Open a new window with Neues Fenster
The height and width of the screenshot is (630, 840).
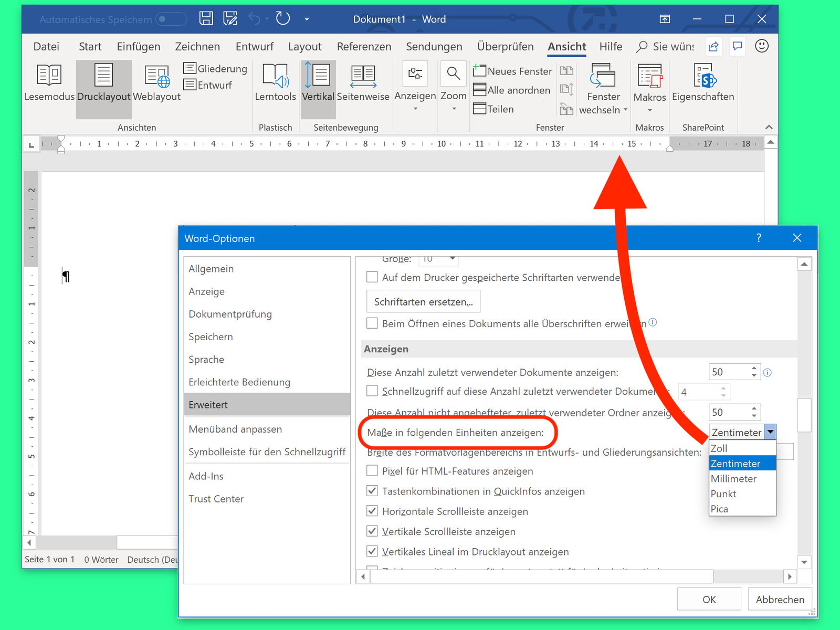[512, 71]
